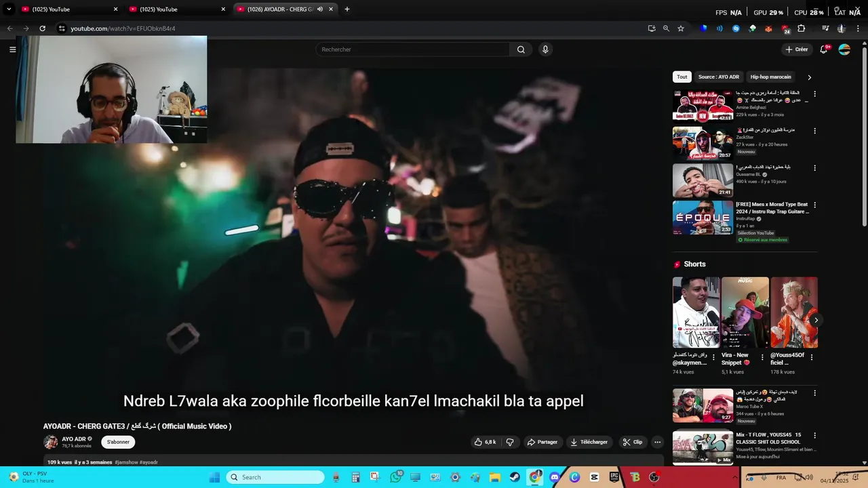Open the ad blocker extension showing 24
Image resolution: width=868 pixels, height=488 pixels.
[x=785, y=29]
